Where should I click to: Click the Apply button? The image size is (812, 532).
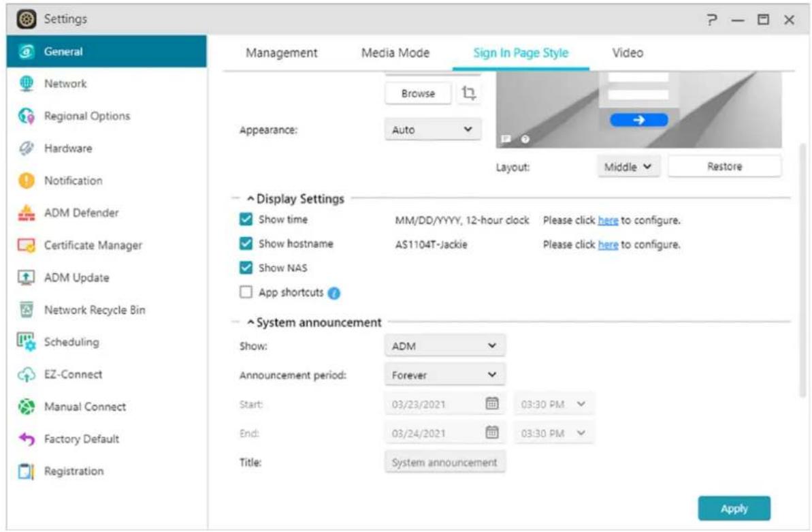[x=734, y=508]
